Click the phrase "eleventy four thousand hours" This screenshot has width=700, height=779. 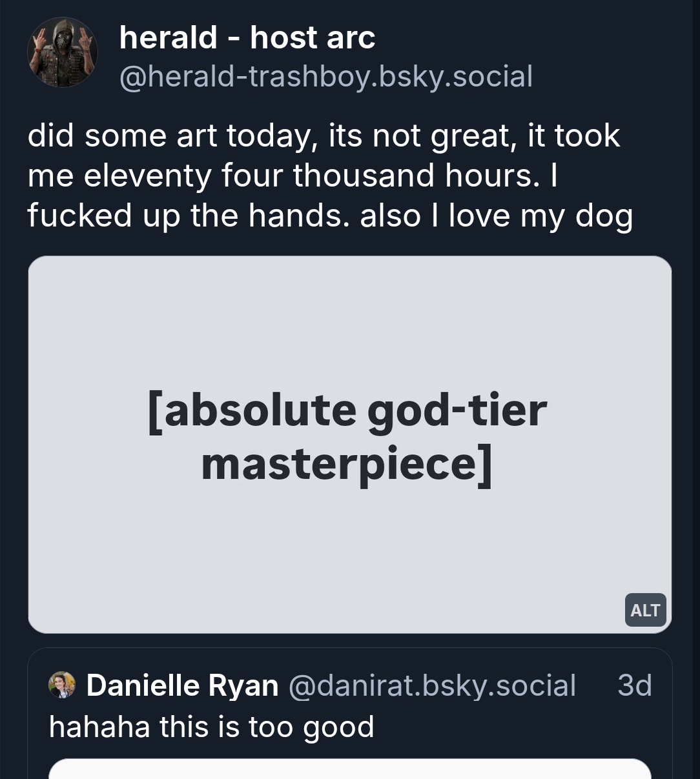[311, 176]
